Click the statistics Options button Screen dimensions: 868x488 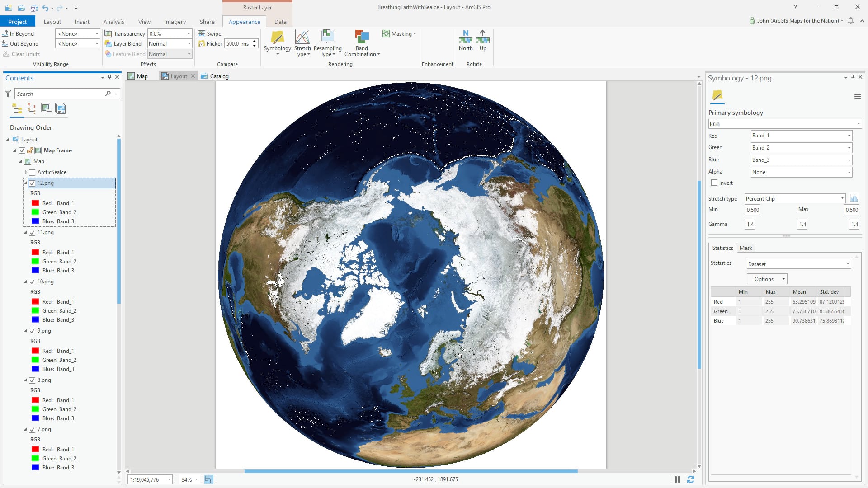point(767,279)
